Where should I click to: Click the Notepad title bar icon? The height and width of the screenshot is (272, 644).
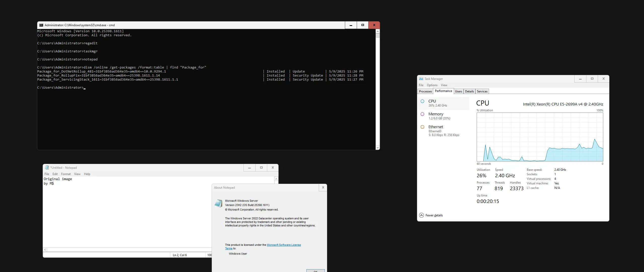point(47,168)
